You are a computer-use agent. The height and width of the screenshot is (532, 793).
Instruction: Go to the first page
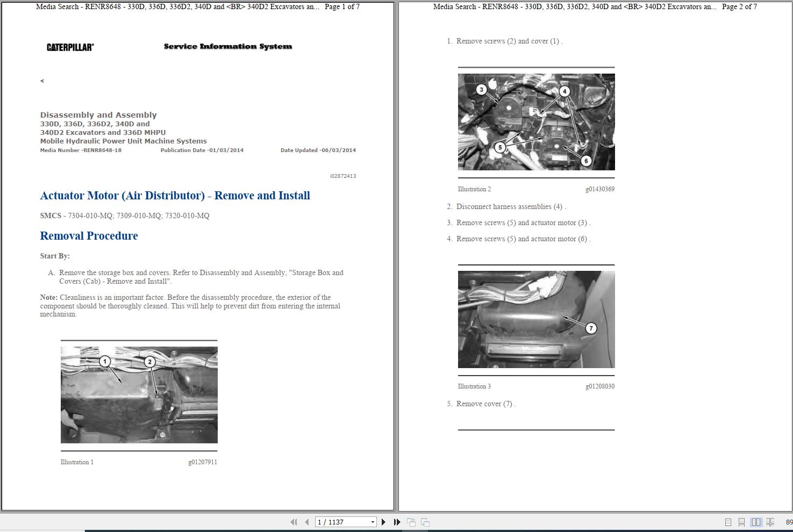(x=294, y=521)
